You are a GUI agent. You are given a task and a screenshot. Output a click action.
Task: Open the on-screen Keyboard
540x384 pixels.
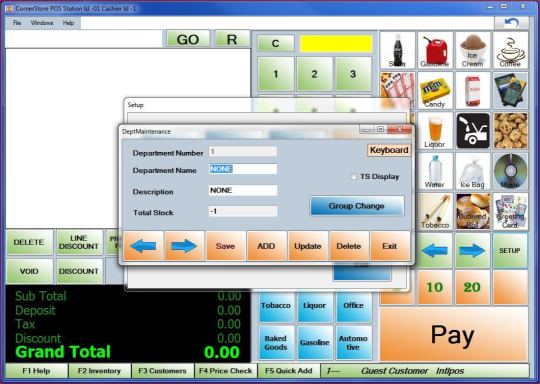coord(389,151)
